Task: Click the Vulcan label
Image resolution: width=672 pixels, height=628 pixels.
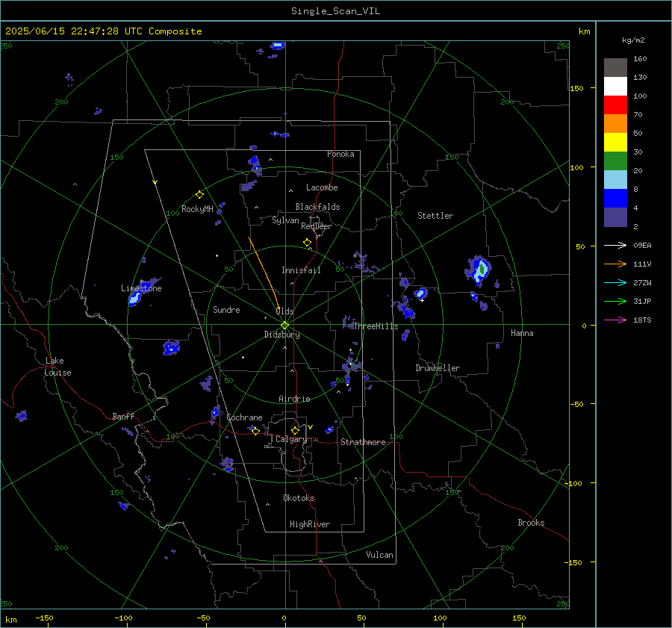Action: 379,555
